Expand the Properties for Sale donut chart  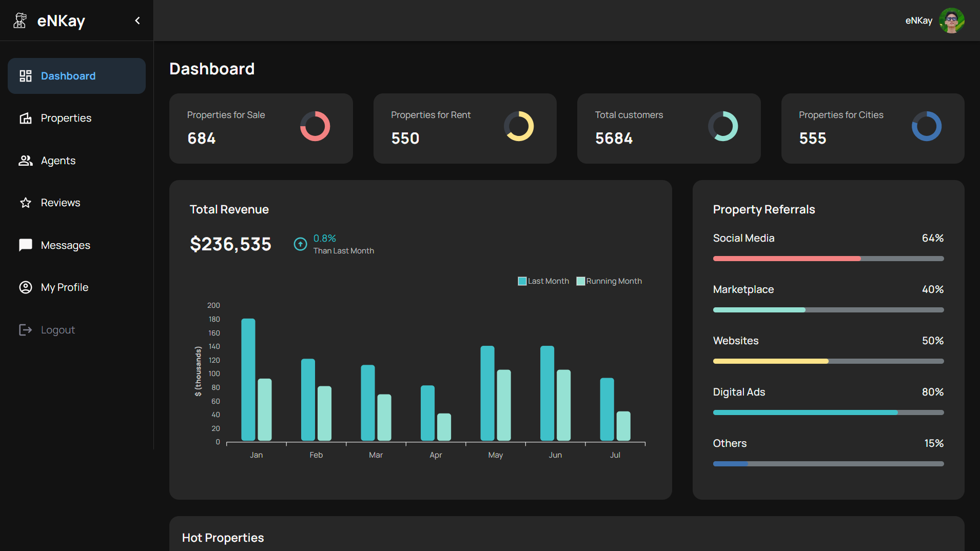coord(315,126)
